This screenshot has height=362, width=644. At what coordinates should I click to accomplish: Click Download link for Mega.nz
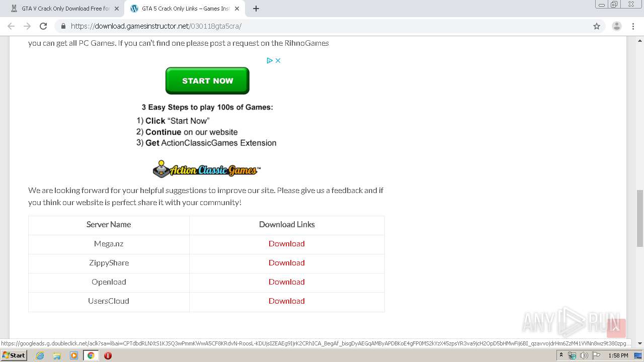coord(286,244)
